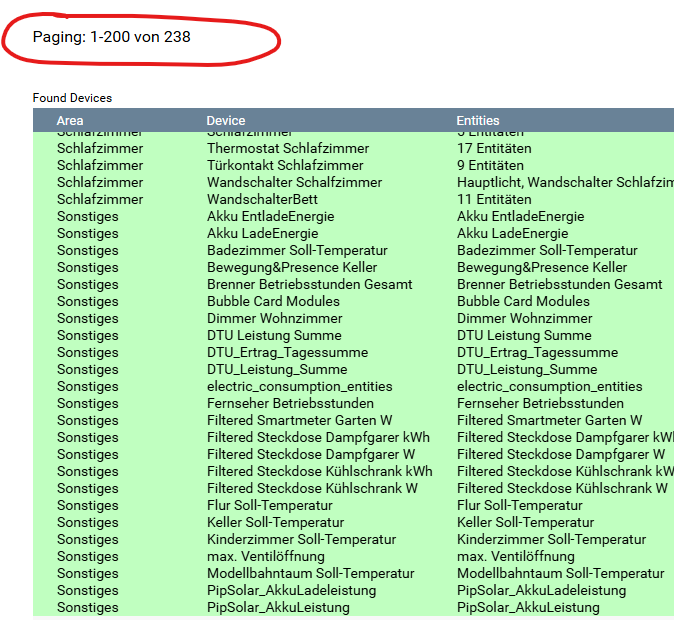Click Area cell of Thermostat Schlafzimmer row
This screenshot has width=674, height=626.
[x=100, y=148]
